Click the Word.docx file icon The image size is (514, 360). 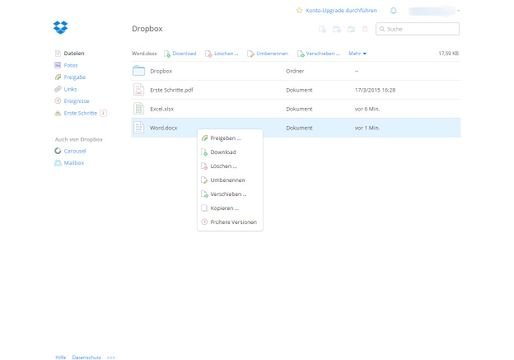pos(139,128)
